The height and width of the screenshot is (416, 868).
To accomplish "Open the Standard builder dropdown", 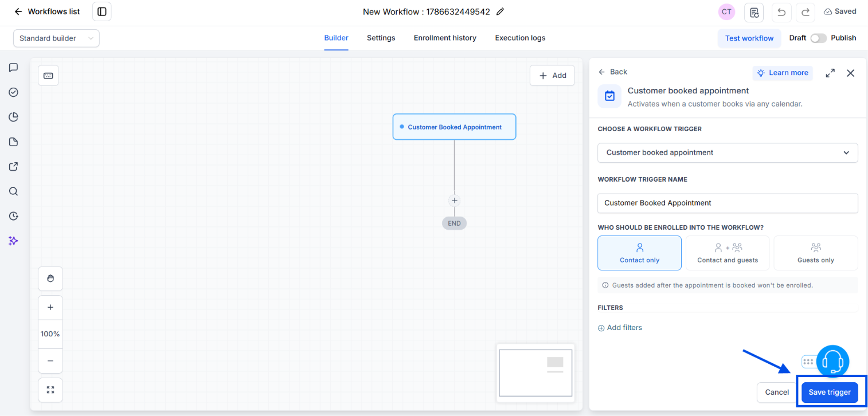I will coord(56,38).
